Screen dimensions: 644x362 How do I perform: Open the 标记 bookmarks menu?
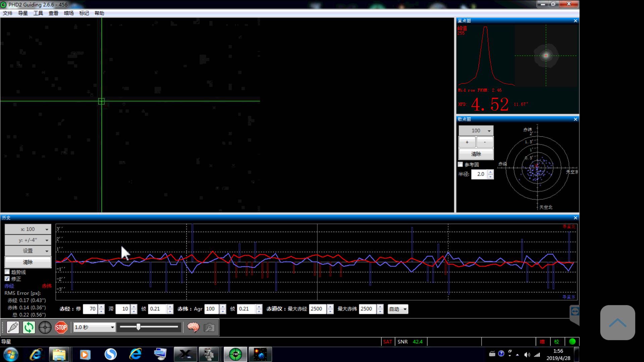pos(84,13)
